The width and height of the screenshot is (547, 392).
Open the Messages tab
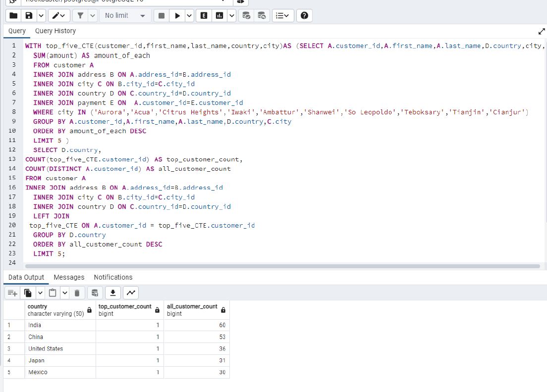tap(69, 277)
